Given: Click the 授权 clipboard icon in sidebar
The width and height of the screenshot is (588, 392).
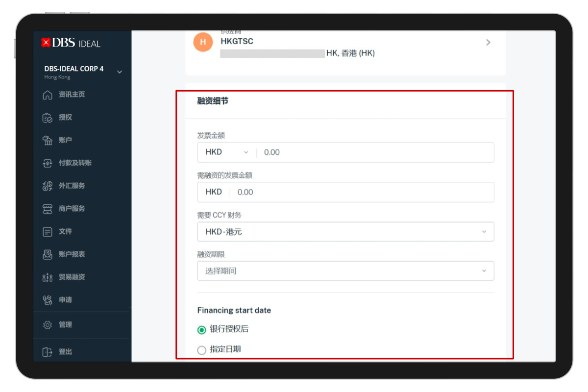Looking at the screenshot, I should click(x=48, y=118).
